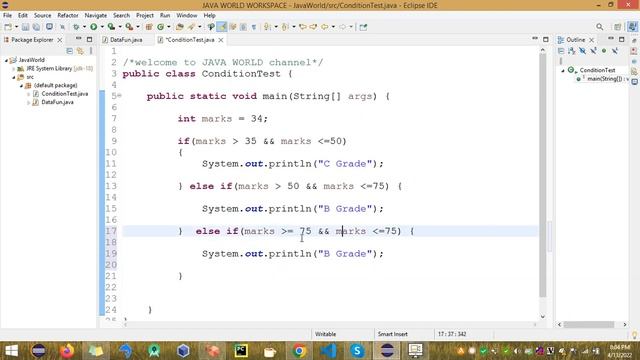The height and width of the screenshot is (360, 640).
Task: Collapse the (default package) node
Action: coord(21,86)
